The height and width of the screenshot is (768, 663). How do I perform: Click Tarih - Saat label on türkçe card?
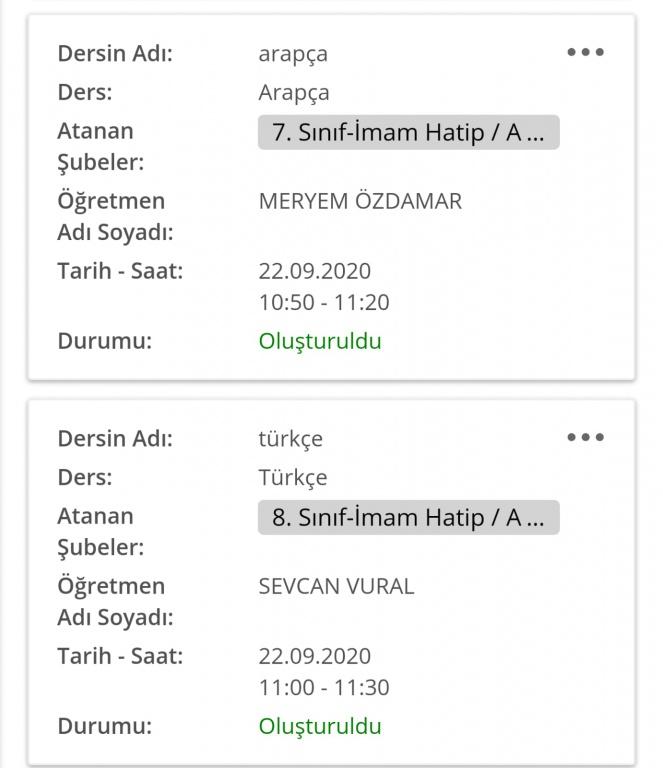[x=120, y=656]
